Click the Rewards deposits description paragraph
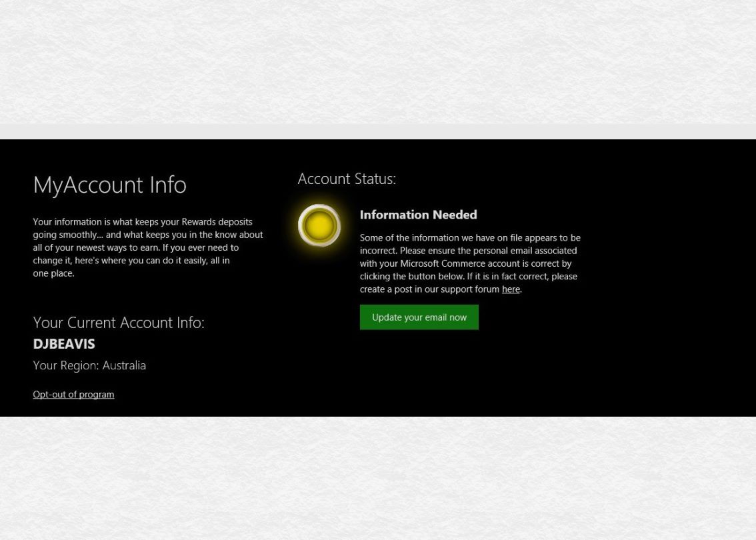 [x=147, y=247]
